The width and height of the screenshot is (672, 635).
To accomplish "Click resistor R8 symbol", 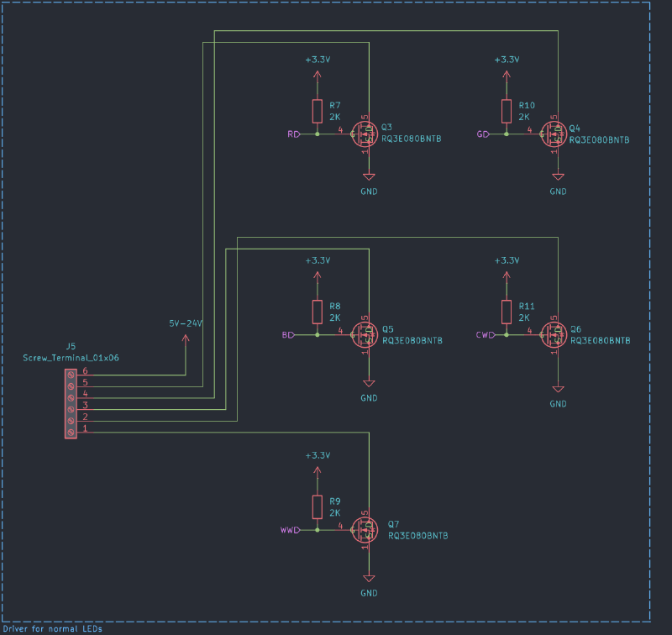I will click(318, 312).
